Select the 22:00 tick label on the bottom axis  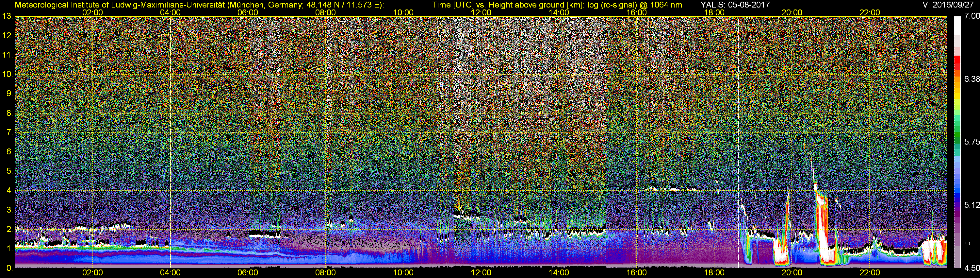[870, 273]
